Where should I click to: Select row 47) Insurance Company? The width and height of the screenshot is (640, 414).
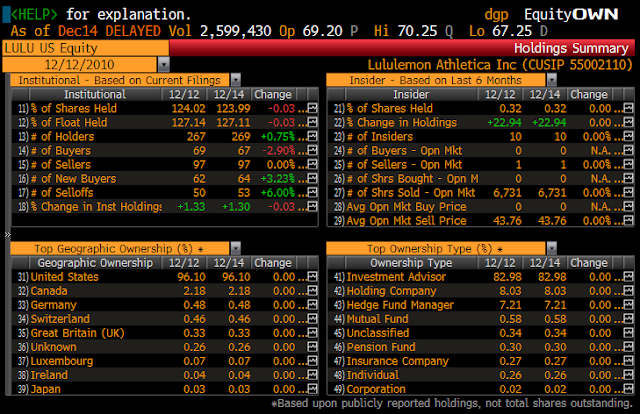(480, 361)
